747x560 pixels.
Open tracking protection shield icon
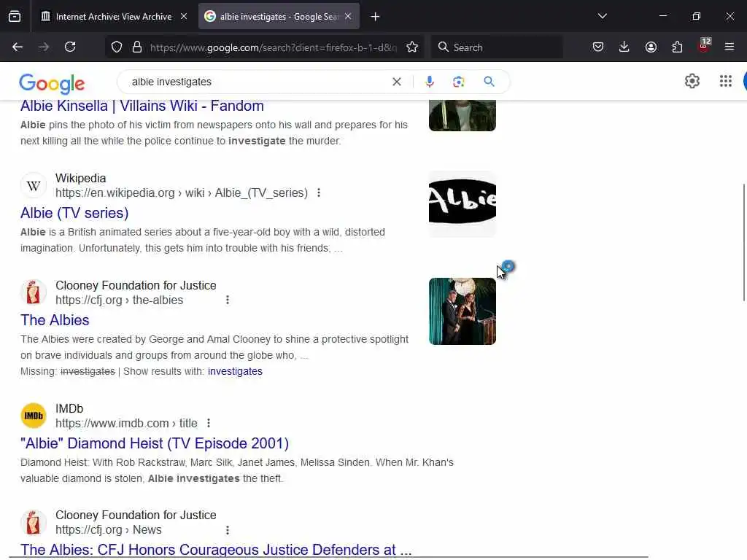pos(117,47)
